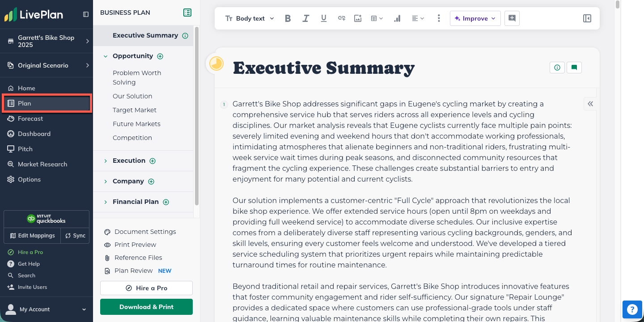This screenshot has height=322, width=644.
Task: Open the Original Scenario selector
Action: [47, 65]
